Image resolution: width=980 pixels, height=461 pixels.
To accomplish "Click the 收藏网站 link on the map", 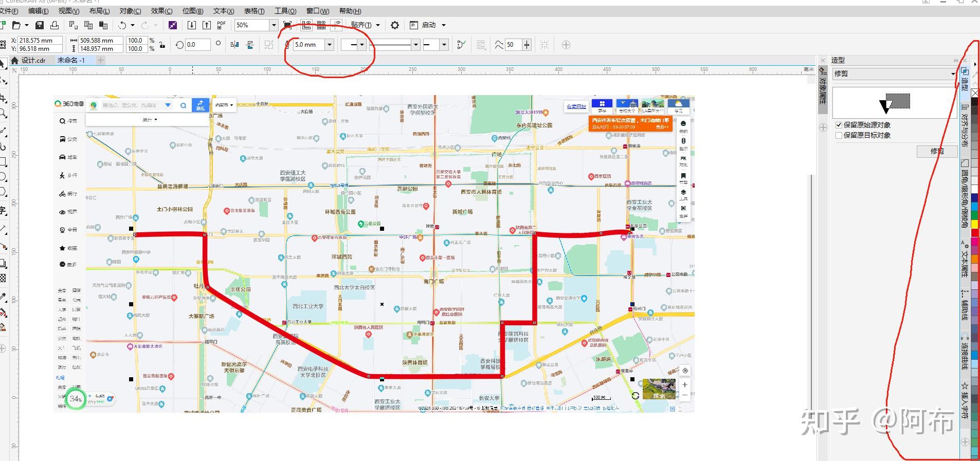I will click(576, 106).
